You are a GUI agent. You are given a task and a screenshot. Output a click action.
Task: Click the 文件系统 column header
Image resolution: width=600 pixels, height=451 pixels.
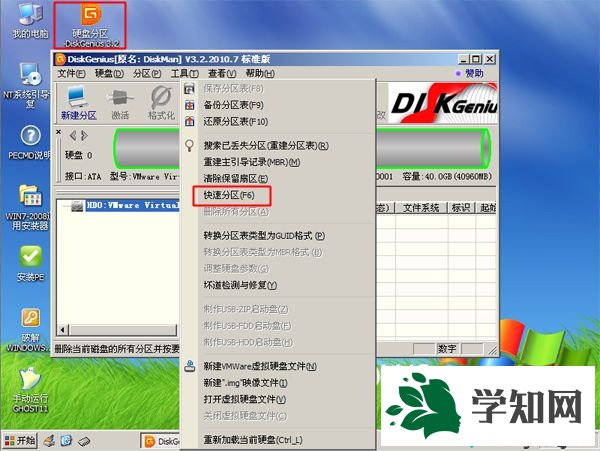point(421,208)
